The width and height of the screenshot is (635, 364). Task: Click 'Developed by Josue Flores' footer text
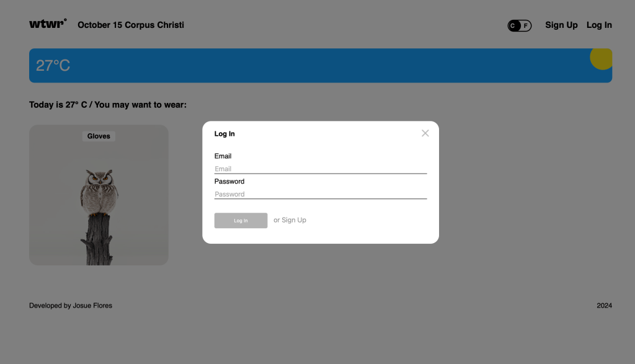point(71,306)
